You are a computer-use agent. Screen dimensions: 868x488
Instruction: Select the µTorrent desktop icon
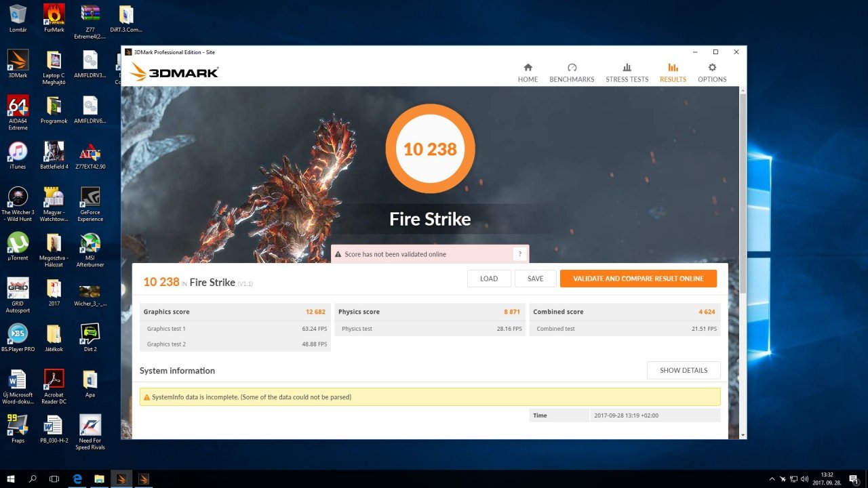[x=18, y=247]
